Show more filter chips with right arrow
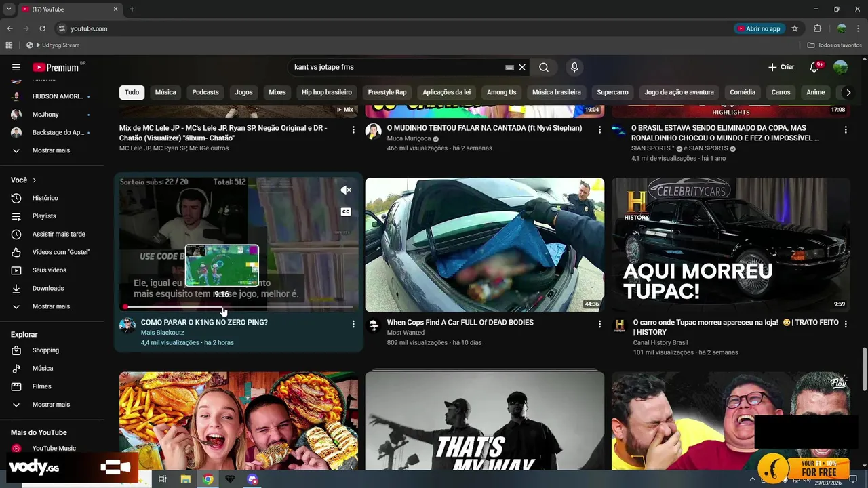Screen dimensions: 868x488 848,92
